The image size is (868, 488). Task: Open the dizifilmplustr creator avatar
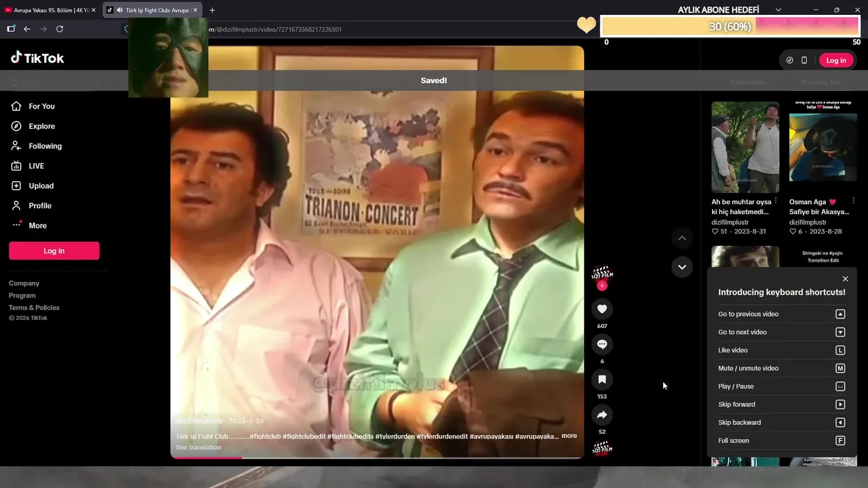point(602,273)
